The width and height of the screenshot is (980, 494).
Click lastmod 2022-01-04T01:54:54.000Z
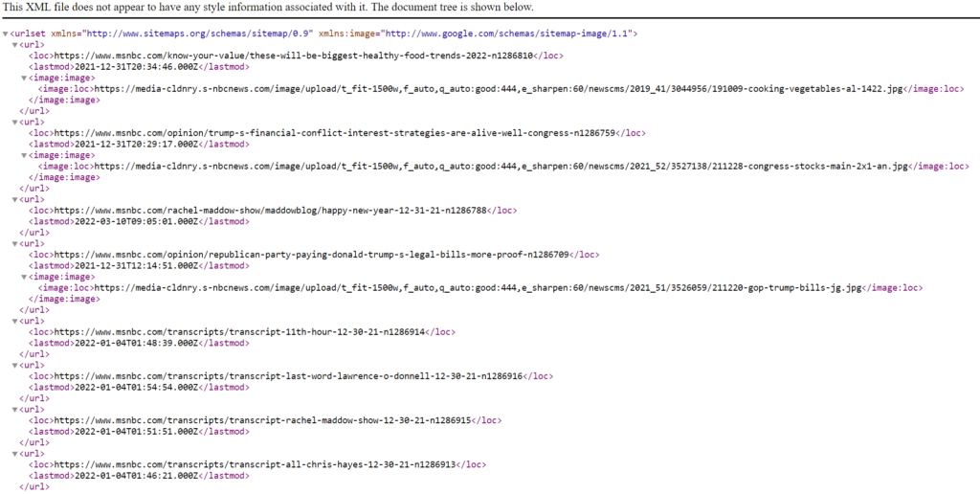(137, 389)
